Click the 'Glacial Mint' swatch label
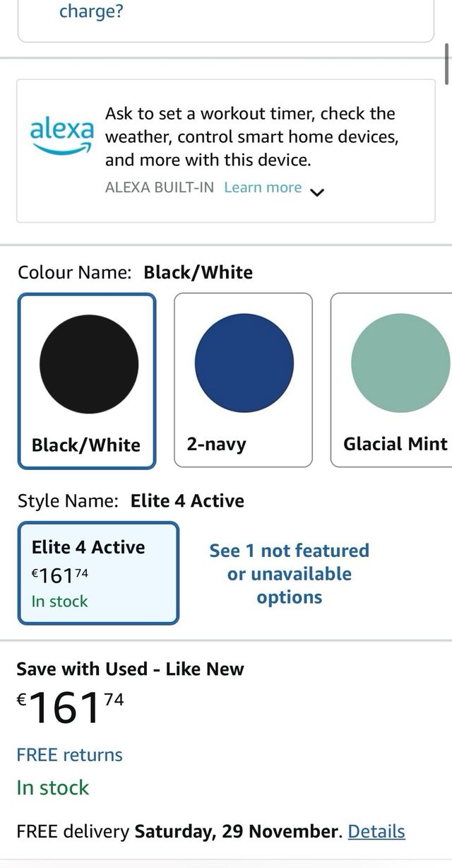452x868 pixels. [395, 444]
